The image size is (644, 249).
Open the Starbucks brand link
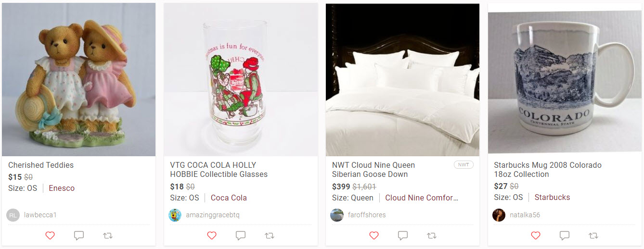[552, 198]
